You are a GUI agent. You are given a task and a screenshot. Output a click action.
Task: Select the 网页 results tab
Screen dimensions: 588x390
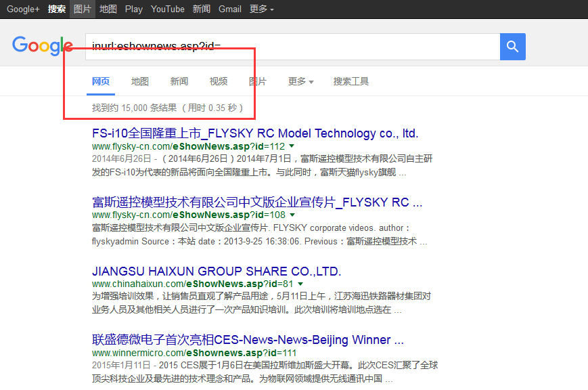point(101,81)
